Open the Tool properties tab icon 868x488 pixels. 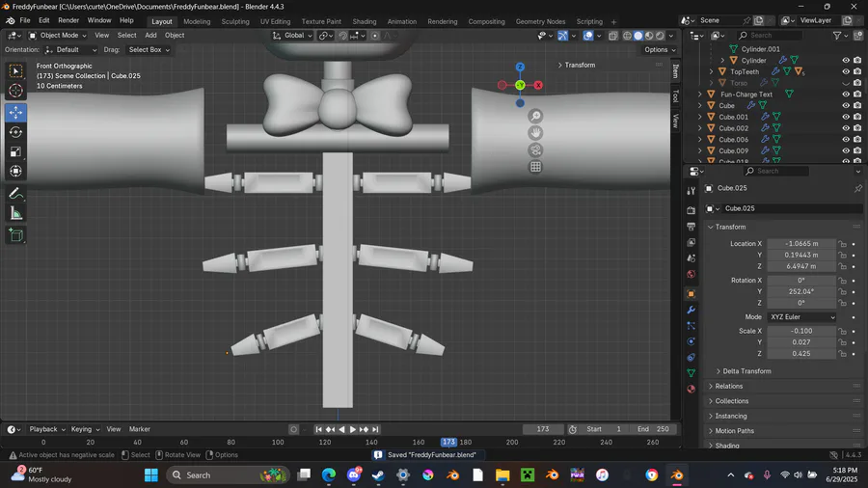[x=691, y=191]
